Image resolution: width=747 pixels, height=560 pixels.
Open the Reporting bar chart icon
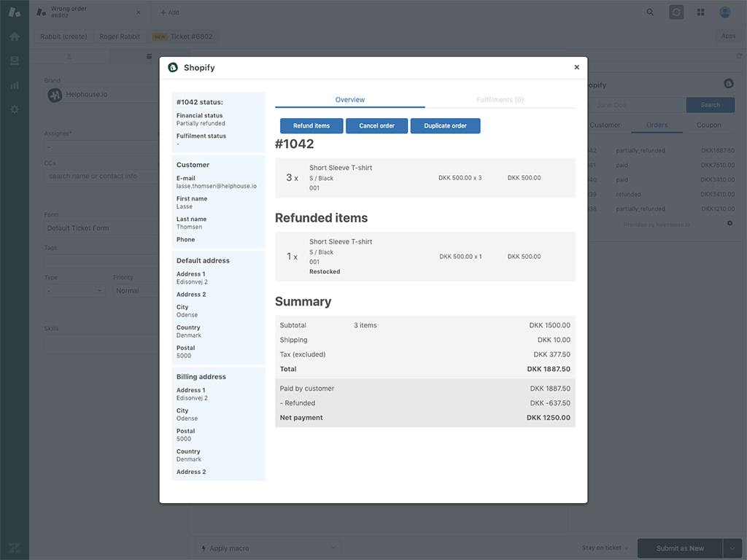[15, 85]
